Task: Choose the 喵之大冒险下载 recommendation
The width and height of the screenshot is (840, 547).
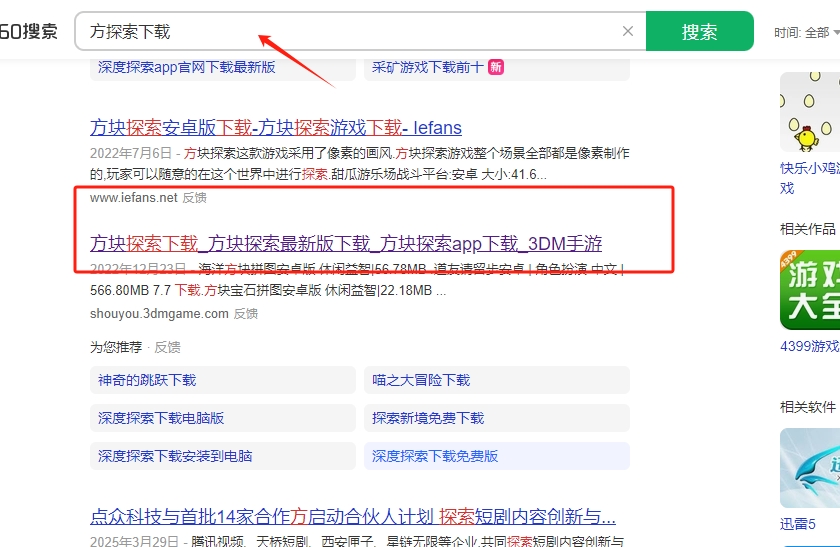Action: coord(421,380)
